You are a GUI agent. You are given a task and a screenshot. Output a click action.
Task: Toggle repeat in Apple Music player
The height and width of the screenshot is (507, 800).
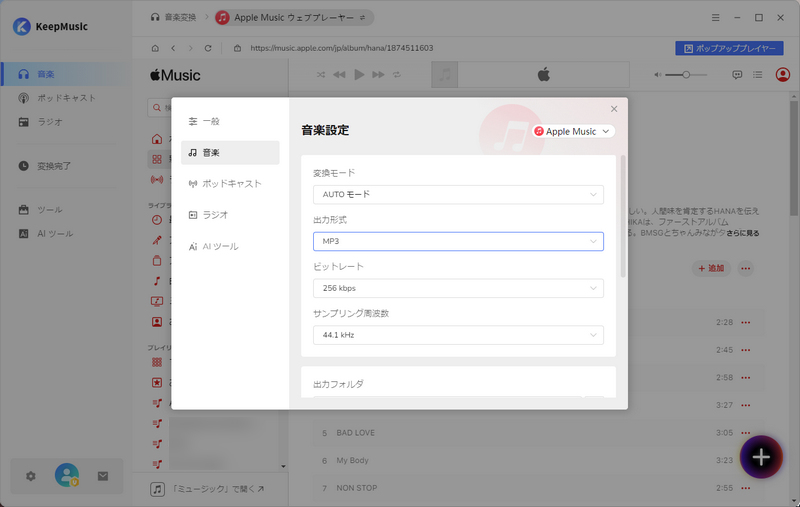(397, 74)
